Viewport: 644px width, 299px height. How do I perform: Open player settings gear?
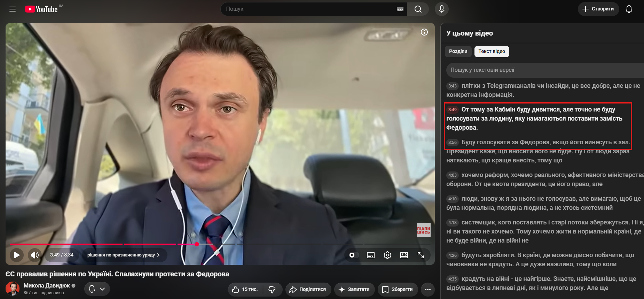click(387, 255)
